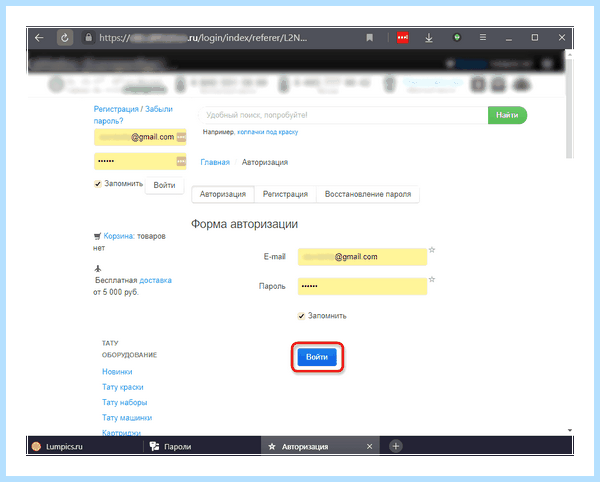Select the Авторизация form tab
600x482 pixels.
coord(223,194)
